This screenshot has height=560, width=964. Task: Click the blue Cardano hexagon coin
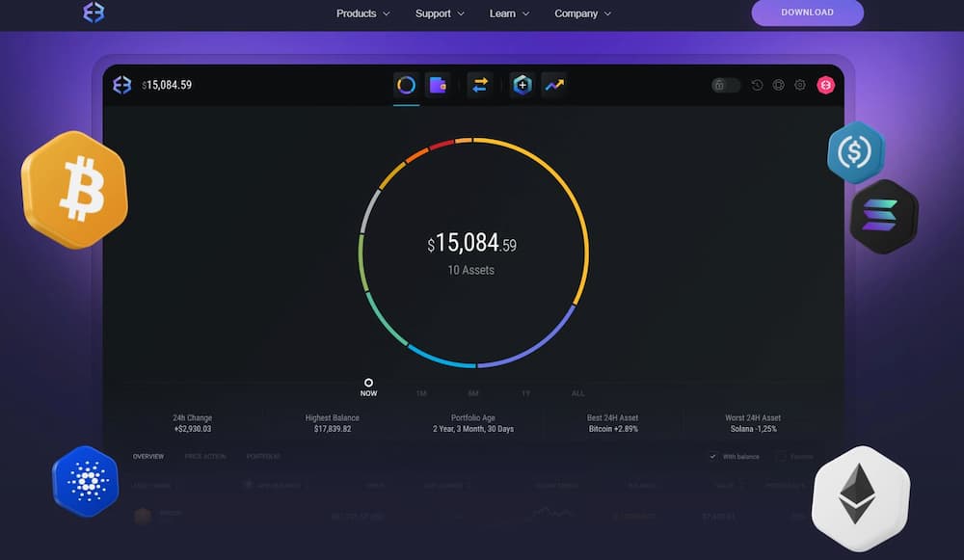(86, 481)
